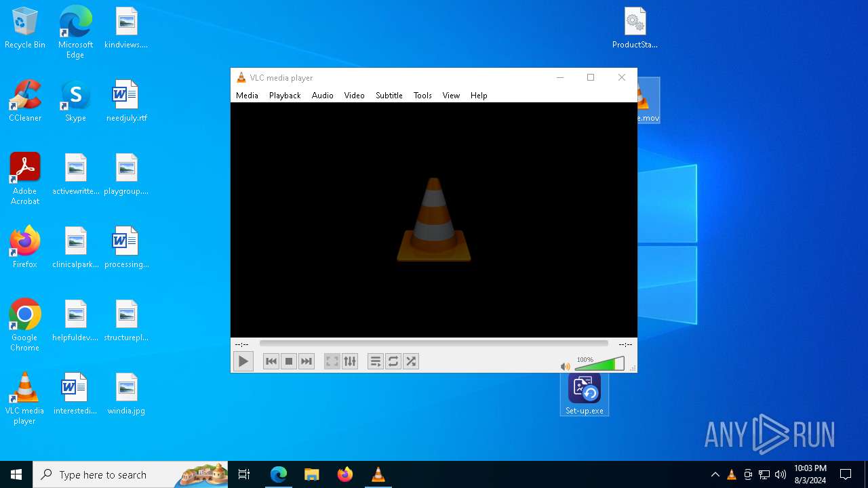868x488 pixels.
Task: Open the View menu
Action: point(452,96)
